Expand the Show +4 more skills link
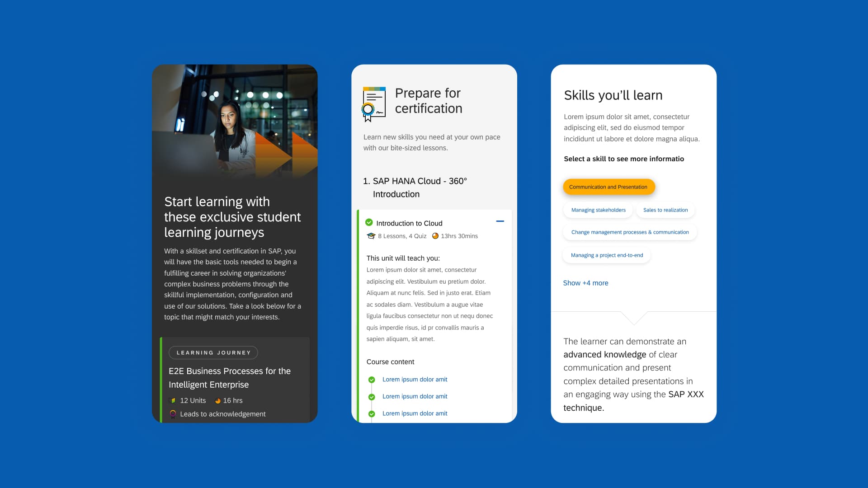 [585, 283]
